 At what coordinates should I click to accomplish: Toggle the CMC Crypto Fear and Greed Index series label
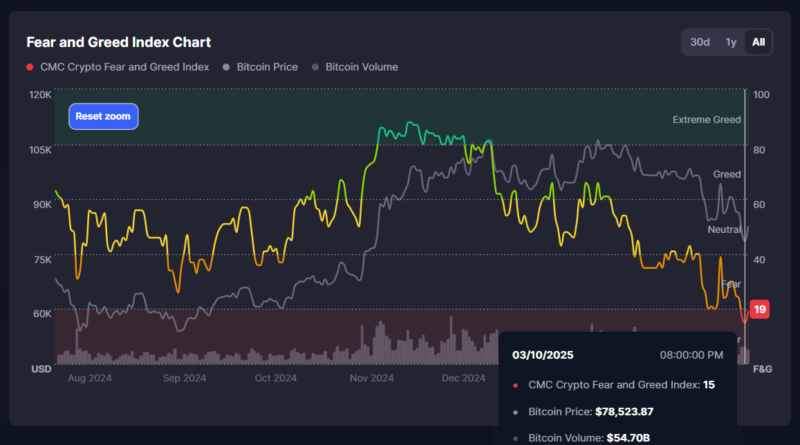[124, 67]
